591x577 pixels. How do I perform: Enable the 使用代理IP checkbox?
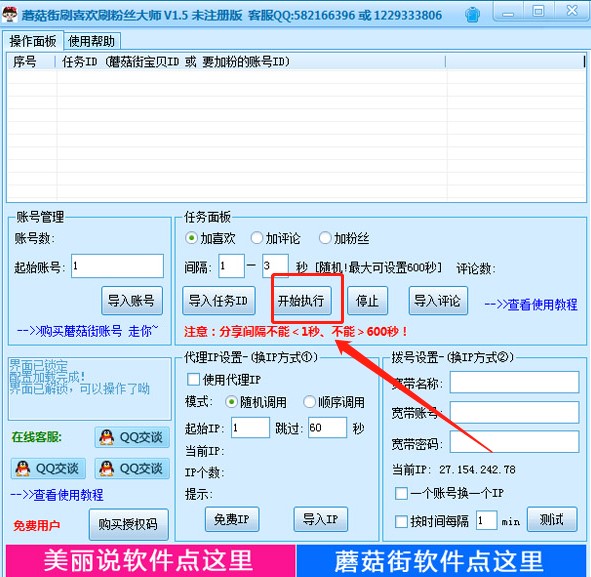pos(193,379)
